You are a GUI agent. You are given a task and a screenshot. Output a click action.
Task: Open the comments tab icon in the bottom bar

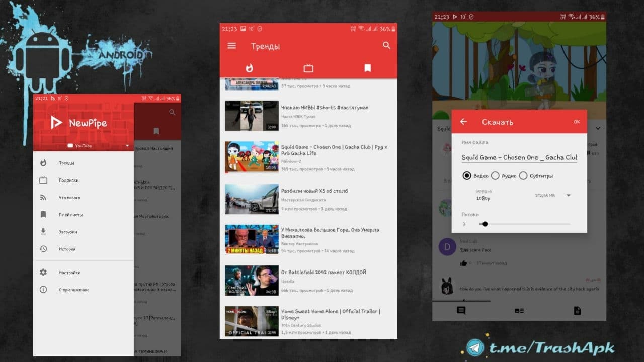pos(461,311)
